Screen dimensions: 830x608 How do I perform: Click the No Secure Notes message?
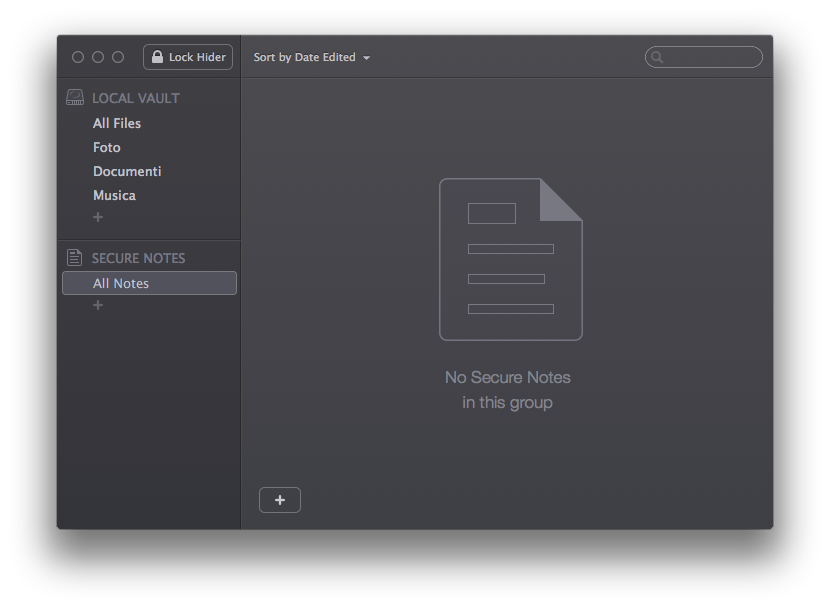click(x=508, y=390)
